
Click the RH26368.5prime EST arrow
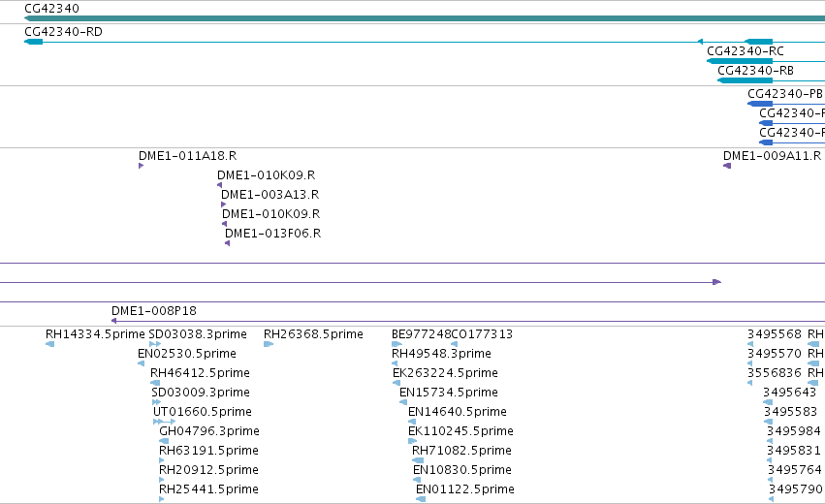pos(269,344)
